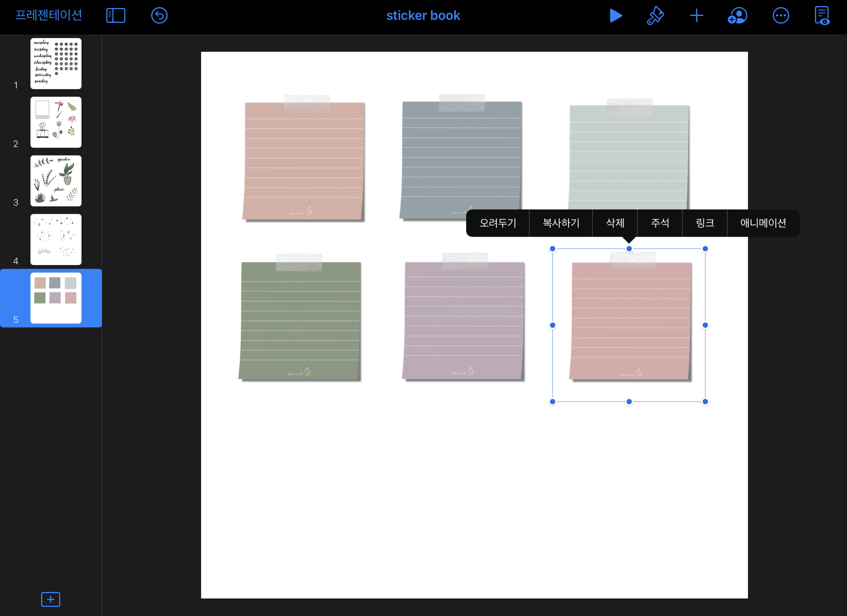
Task: Tap the plus Insert icon
Action: pos(696,16)
